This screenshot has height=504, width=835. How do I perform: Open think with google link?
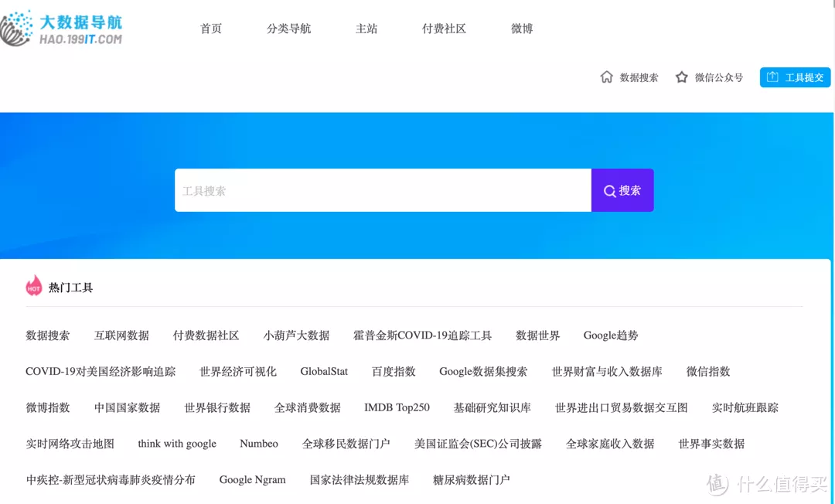click(x=177, y=444)
